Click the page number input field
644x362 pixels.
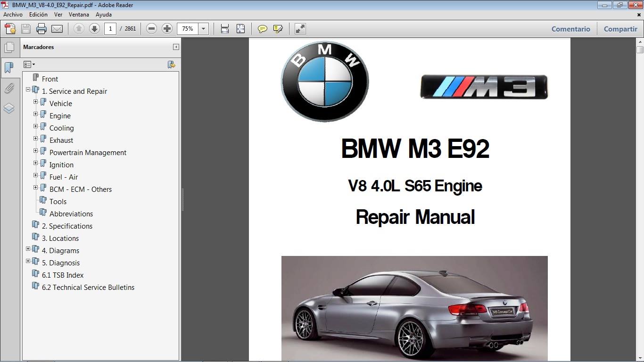[110, 29]
